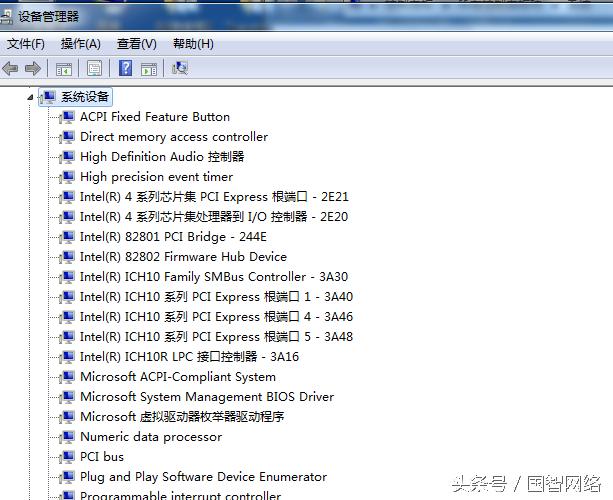Open the 查看(V) menu
613x500 pixels.
point(136,44)
